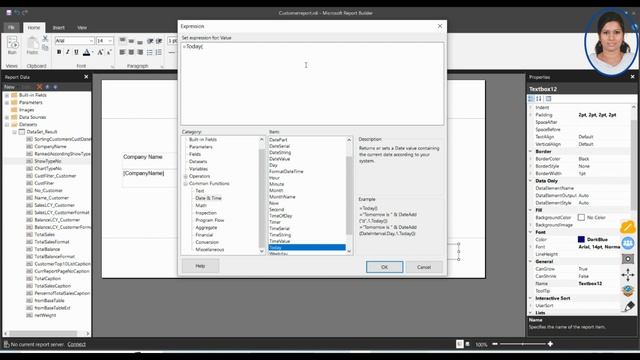This screenshot has height=360, width=640.
Task: Click the Paste icon in Clipboard group
Action: tap(32, 45)
